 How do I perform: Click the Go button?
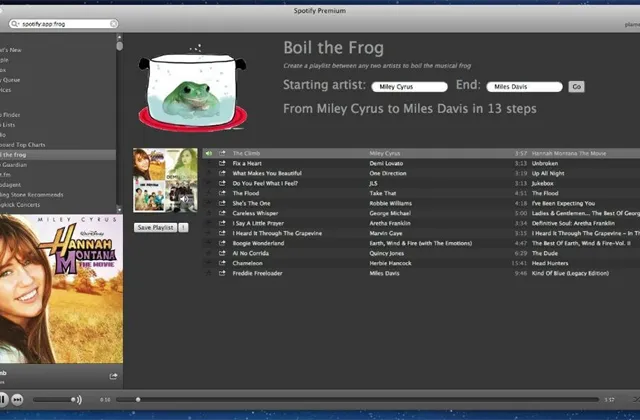click(576, 87)
